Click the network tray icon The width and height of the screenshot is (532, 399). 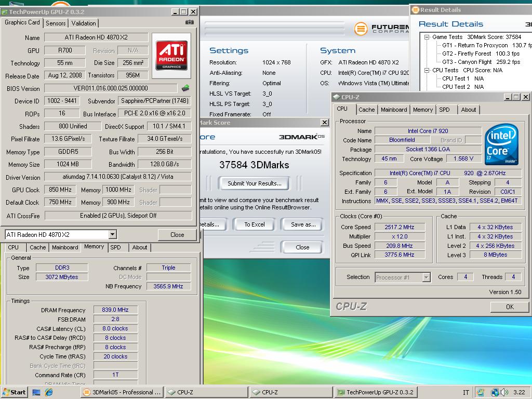[495, 392]
